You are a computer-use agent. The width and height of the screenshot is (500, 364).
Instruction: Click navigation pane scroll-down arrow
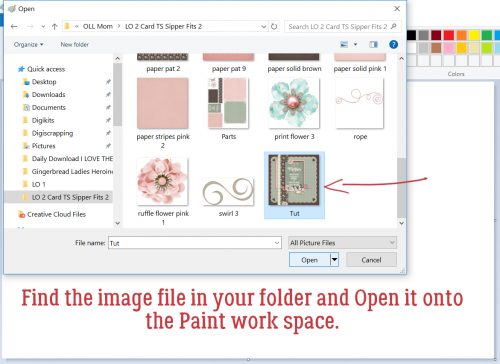[117, 223]
